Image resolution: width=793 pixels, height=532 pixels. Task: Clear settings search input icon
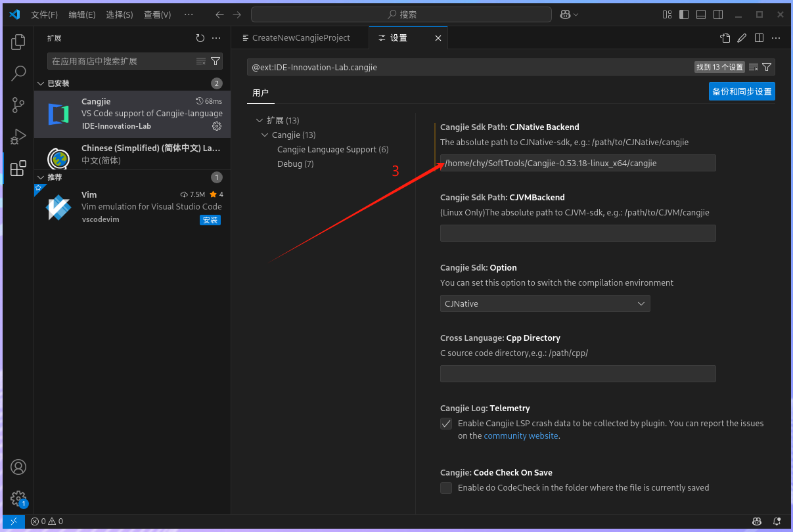754,67
